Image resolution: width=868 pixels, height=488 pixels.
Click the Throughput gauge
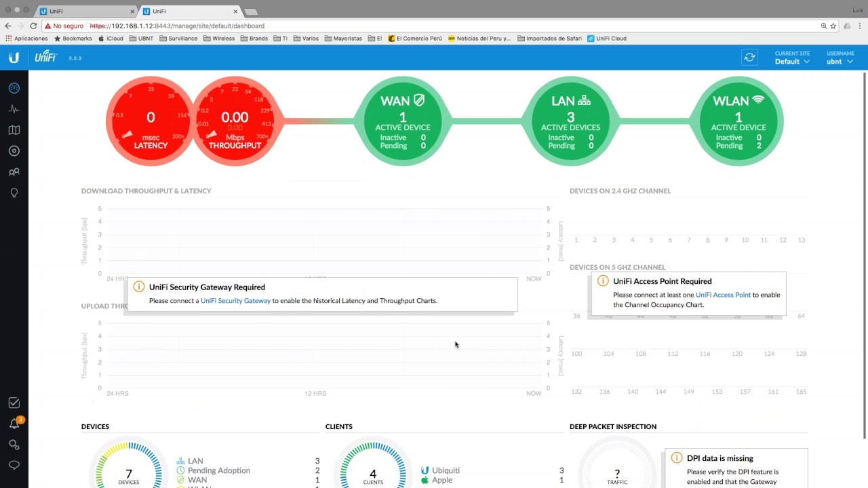235,121
